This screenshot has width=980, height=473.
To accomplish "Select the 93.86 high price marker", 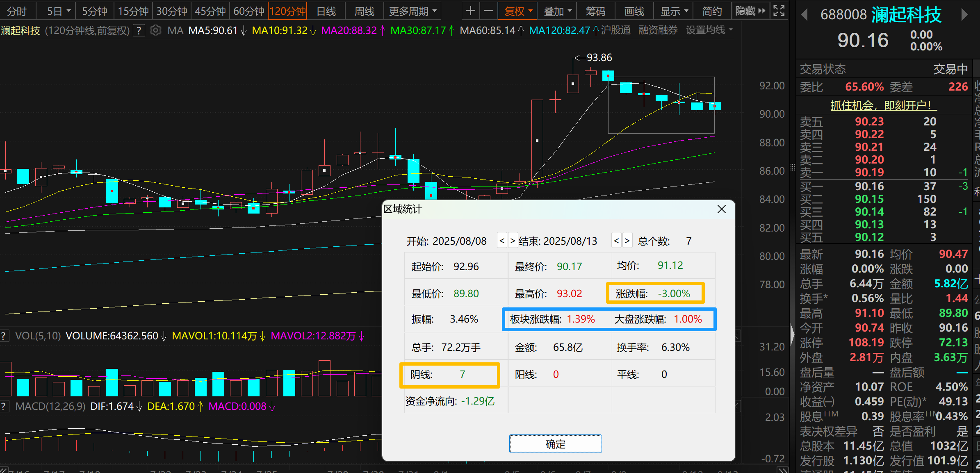I will 593,57.
